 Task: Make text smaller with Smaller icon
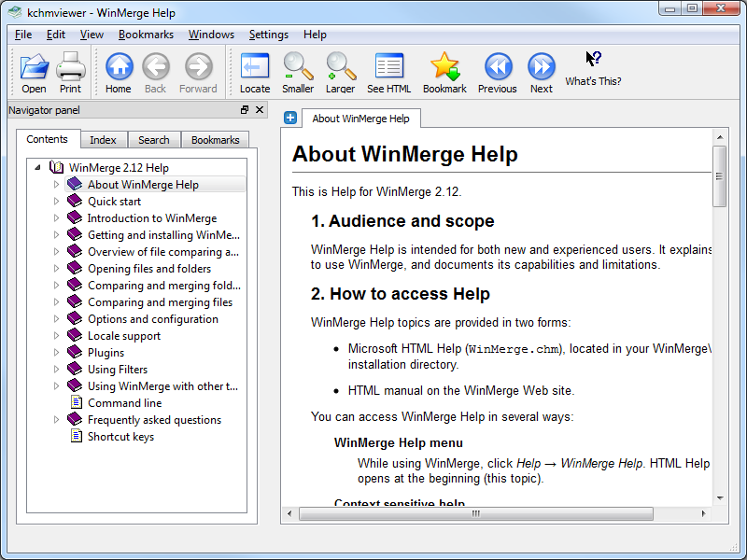pyautogui.click(x=298, y=73)
